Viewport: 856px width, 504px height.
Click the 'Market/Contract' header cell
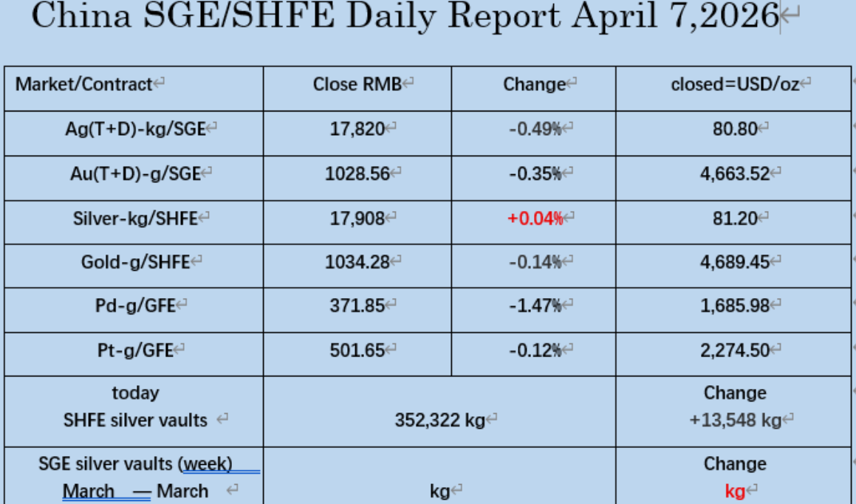tap(83, 84)
